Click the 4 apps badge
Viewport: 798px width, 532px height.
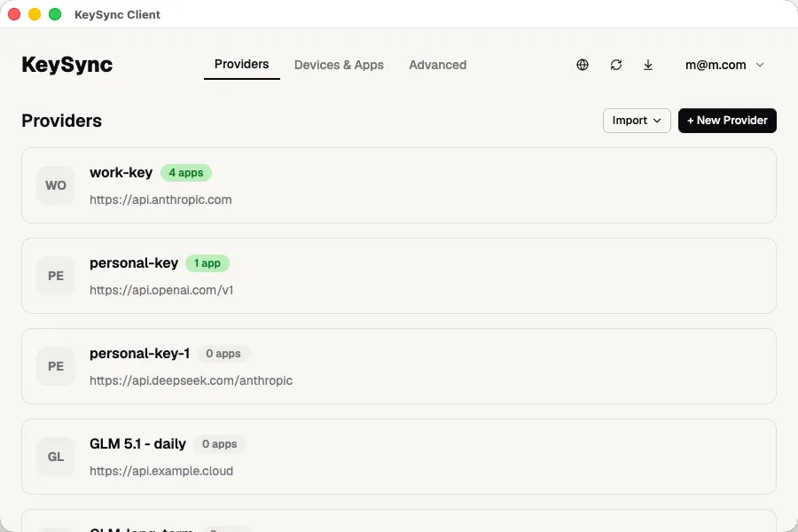(x=186, y=173)
